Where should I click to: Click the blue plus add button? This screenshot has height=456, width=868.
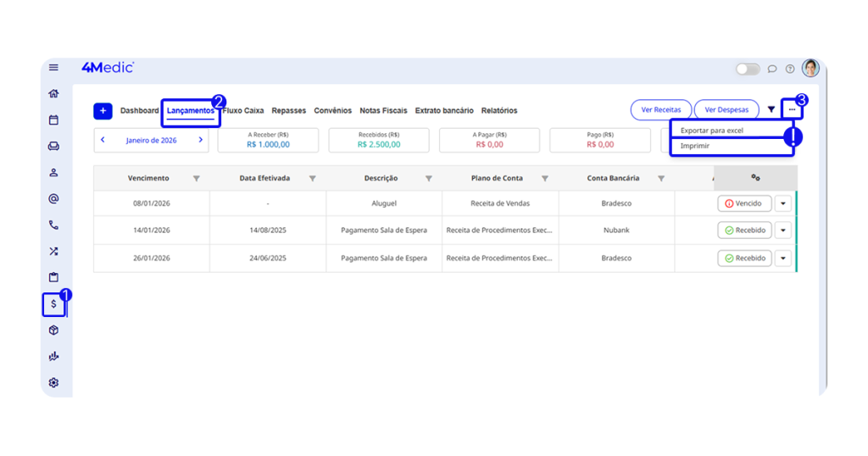click(103, 111)
